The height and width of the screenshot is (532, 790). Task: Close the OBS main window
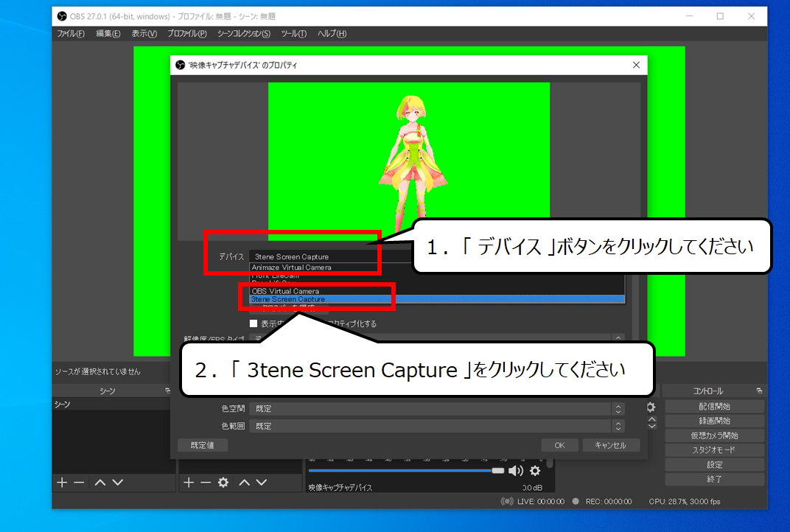[x=751, y=16]
